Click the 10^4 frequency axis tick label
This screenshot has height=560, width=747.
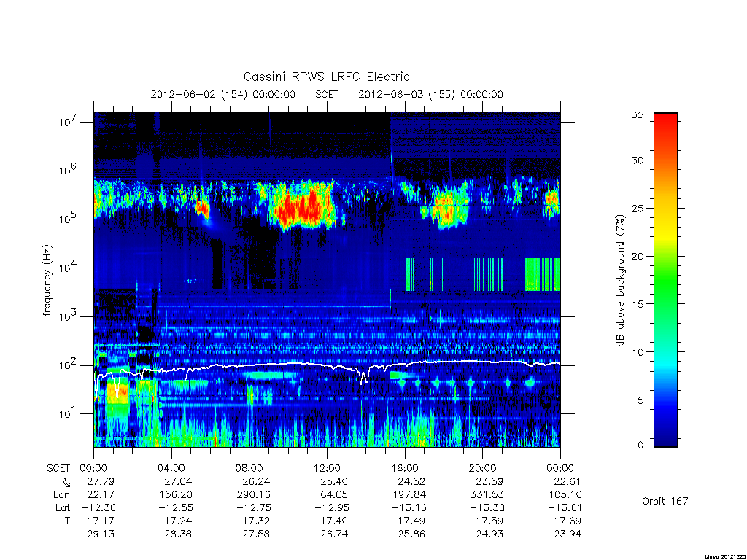(x=69, y=267)
